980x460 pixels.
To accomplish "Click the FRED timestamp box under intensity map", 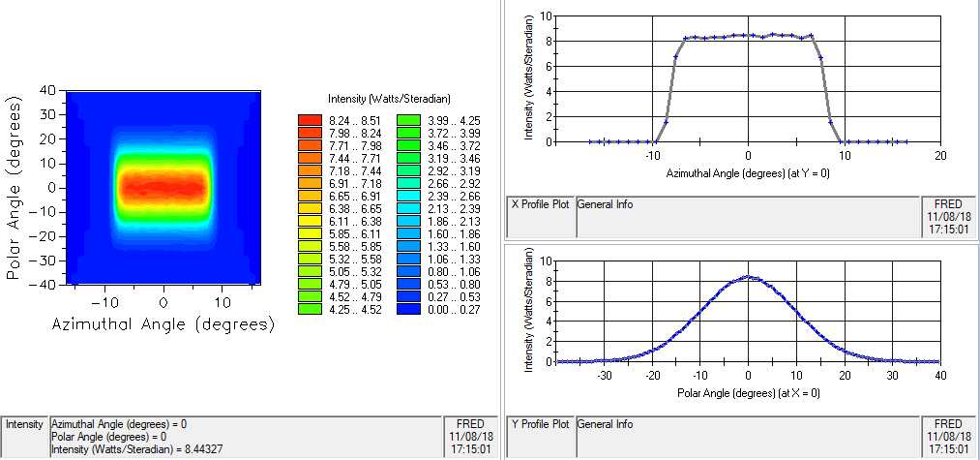I will tap(469, 437).
